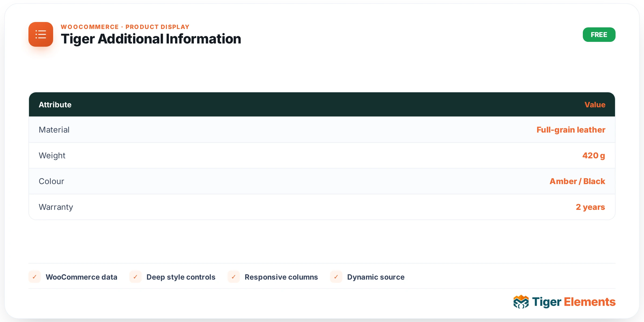
Task: Click the Attribute column header
Action: [x=55, y=105]
